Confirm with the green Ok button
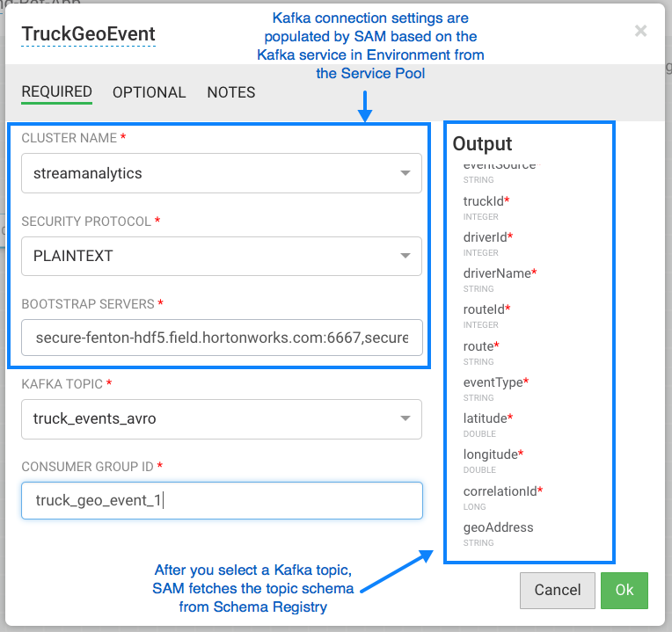Screen dimensions: 672x632 pos(625,591)
